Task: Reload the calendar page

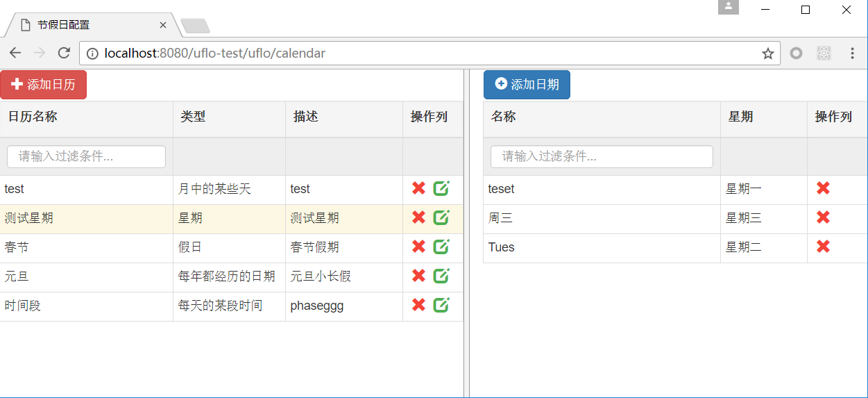Action: click(64, 53)
